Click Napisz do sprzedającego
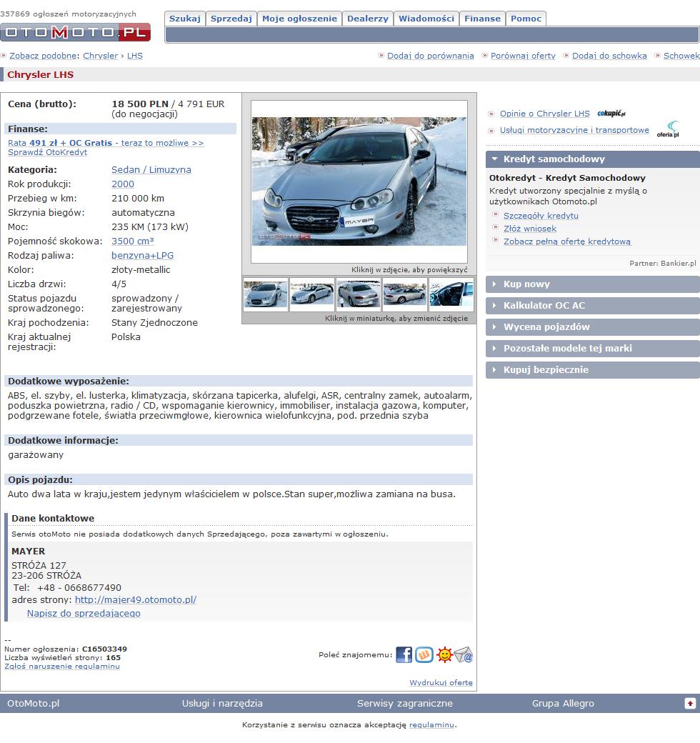The height and width of the screenshot is (743, 700). click(84, 614)
